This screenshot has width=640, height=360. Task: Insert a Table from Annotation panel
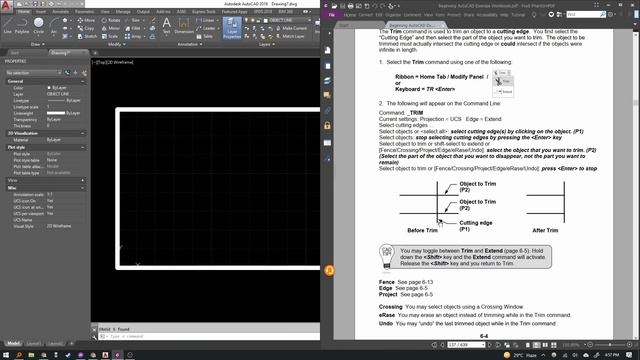[x=204, y=36]
